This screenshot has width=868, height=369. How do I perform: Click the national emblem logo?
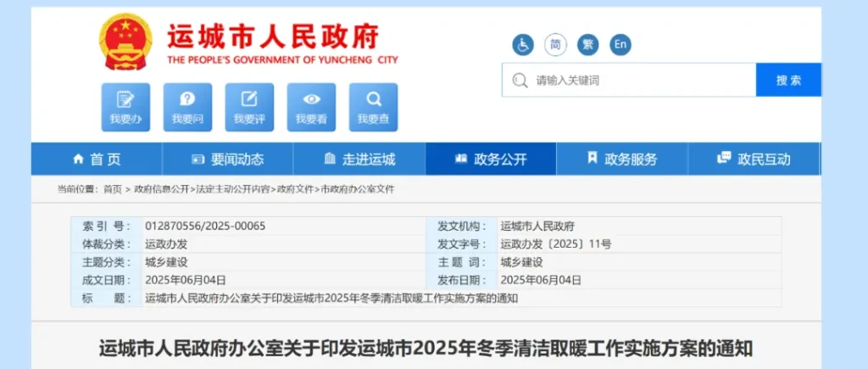125,42
